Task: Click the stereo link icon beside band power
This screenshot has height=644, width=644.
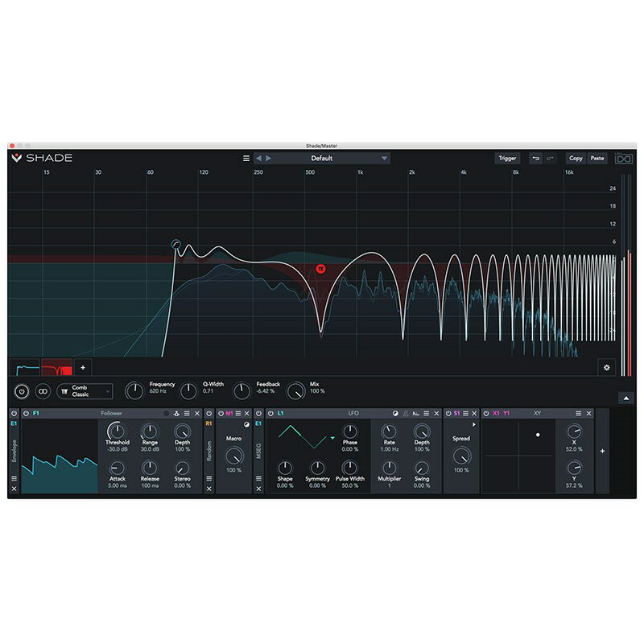Action: [43, 390]
